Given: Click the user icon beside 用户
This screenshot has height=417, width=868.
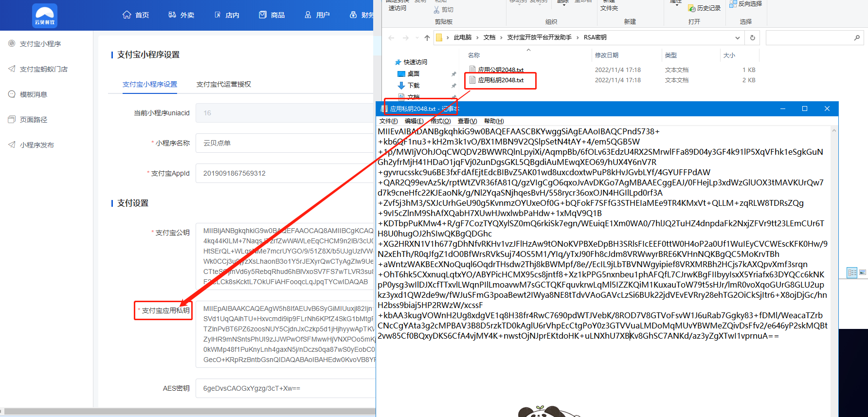Looking at the screenshot, I should (x=308, y=15).
